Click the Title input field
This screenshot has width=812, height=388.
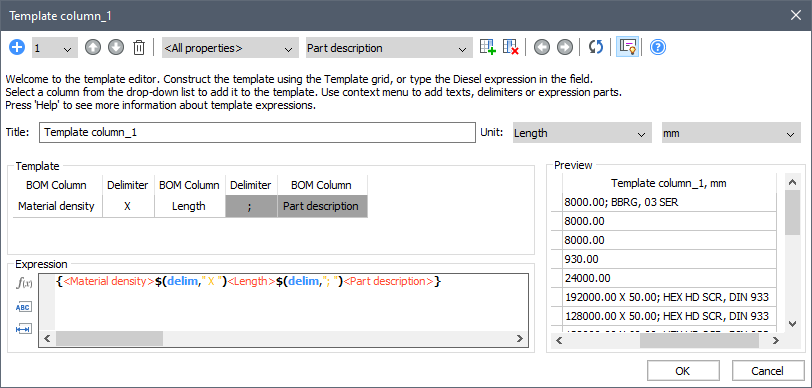tap(257, 132)
